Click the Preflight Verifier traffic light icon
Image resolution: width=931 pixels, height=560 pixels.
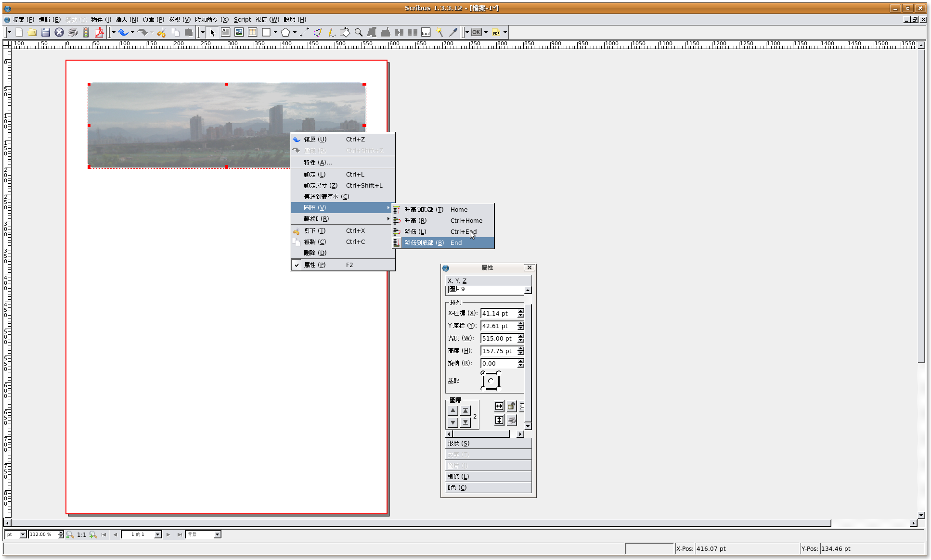[86, 32]
